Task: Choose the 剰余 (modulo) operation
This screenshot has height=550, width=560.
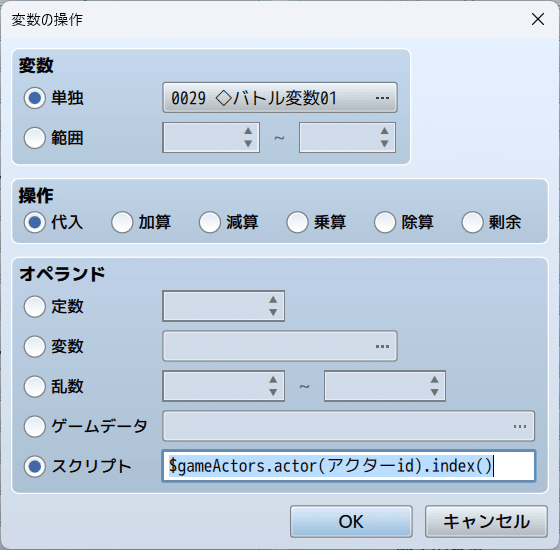Action: pos(472,222)
